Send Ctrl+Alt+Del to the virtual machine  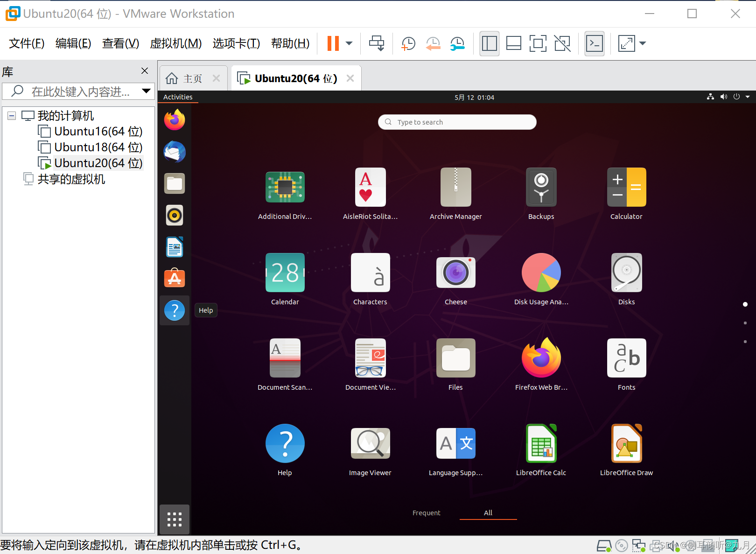click(377, 43)
